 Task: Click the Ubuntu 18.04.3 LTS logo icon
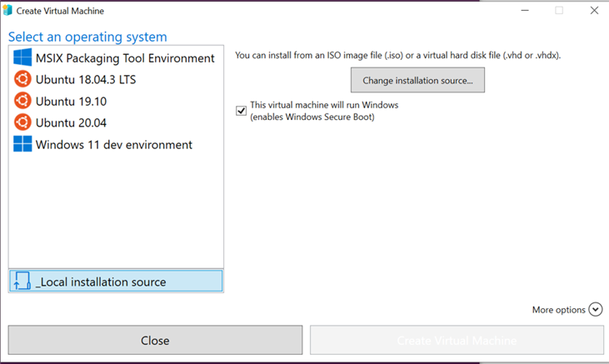pyautogui.click(x=22, y=79)
